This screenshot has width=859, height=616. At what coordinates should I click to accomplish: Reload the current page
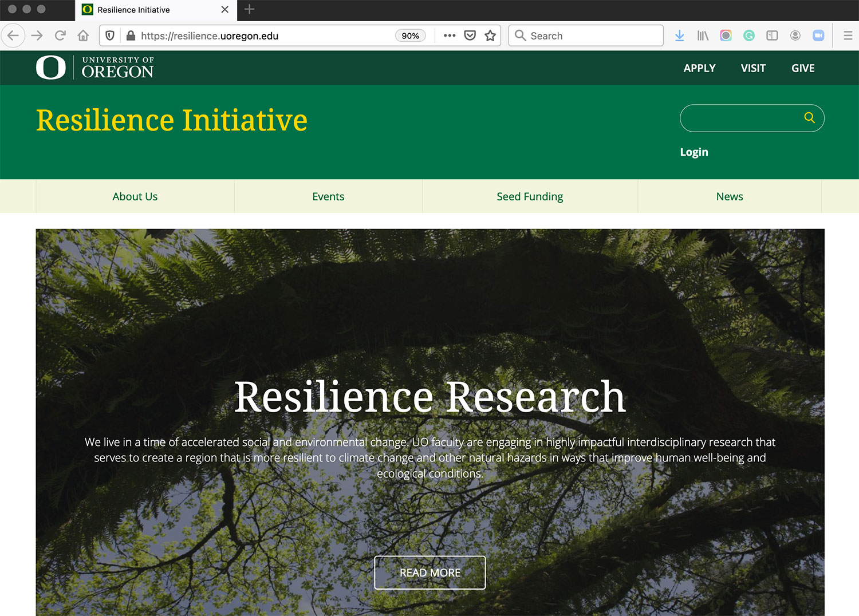click(60, 35)
